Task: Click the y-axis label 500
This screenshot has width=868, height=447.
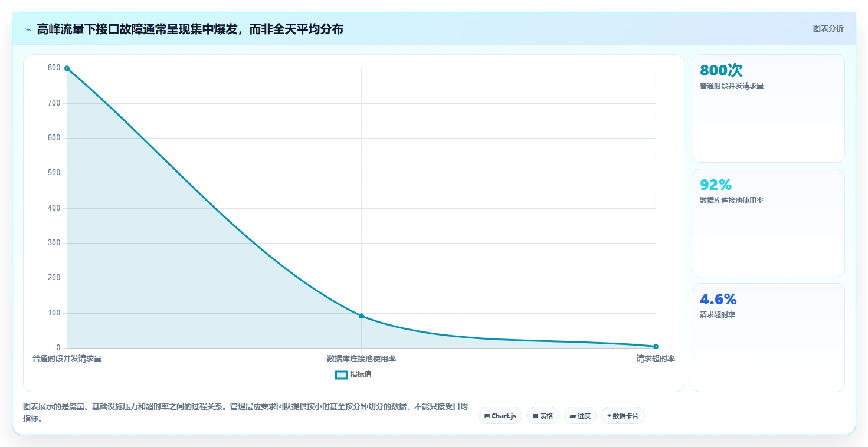Action: pyautogui.click(x=54, y=173)
